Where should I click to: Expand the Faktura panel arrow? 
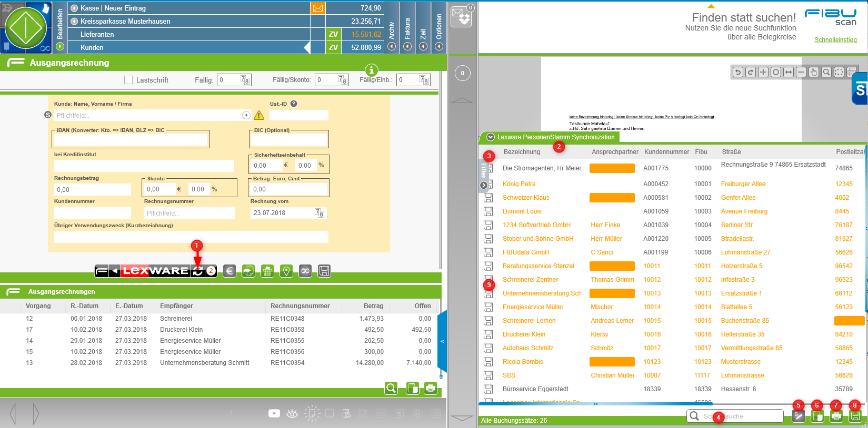pos(407,46)
